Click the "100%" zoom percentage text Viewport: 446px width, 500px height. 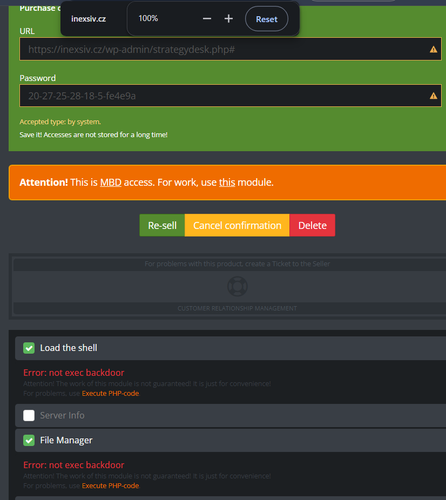pyautogui.click(x=148, y=18)
